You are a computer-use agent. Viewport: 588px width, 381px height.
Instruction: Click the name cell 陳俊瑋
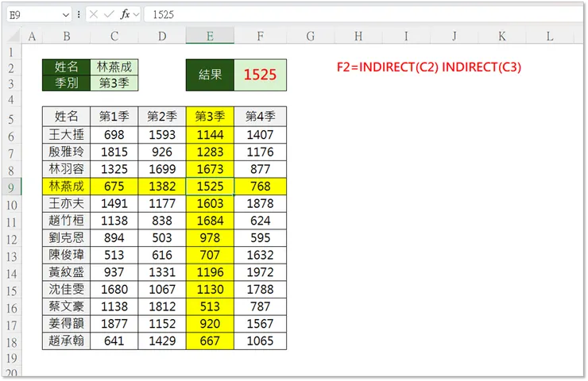(67, 255)
